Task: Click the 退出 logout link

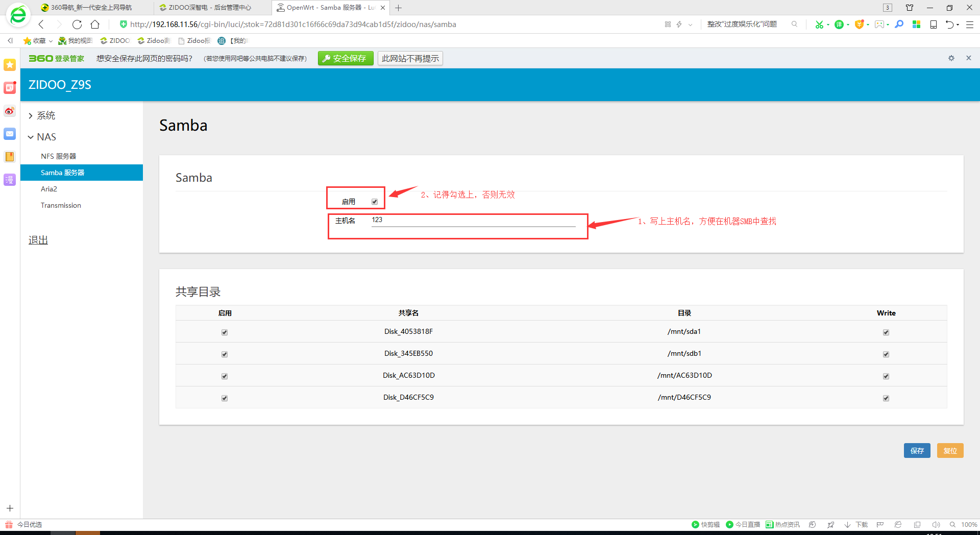Action: (38, 240)
